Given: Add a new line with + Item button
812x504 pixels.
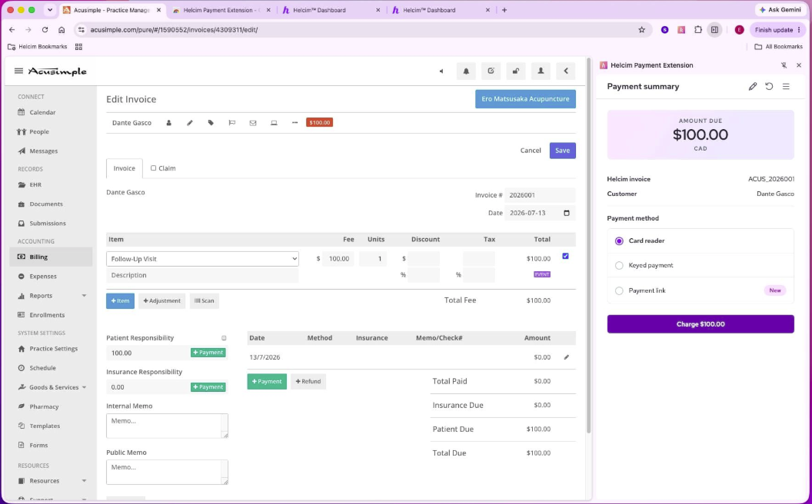Looking at the screenshot, I should point(120,301).
